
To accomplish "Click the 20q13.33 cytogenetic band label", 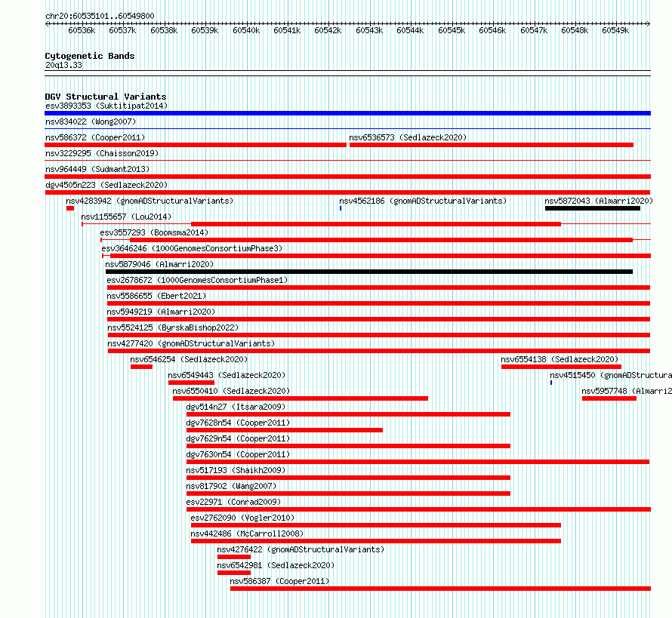I will [x=63, y=65].
